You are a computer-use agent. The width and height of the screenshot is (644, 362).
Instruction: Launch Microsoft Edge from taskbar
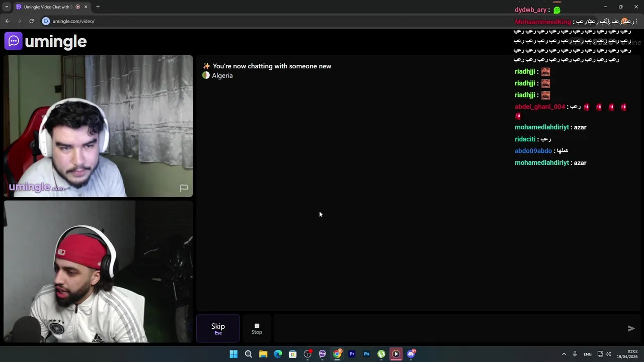click(278, 354)
